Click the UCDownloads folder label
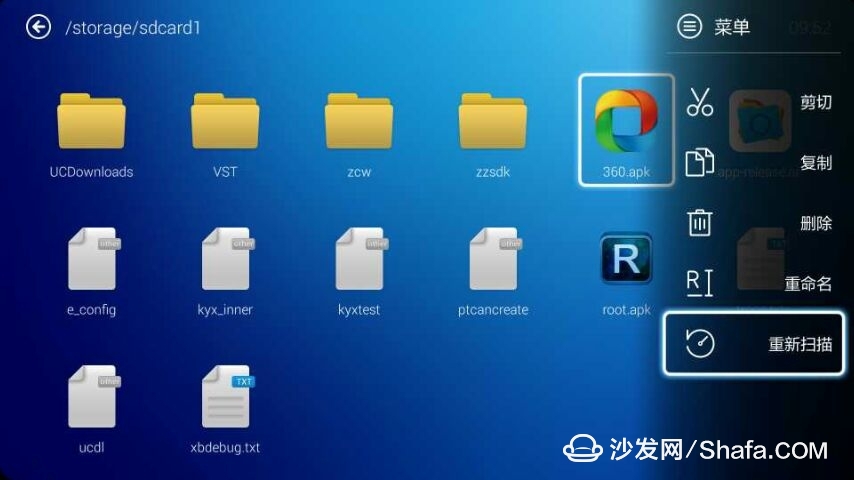Image resolution: width=854 pixels, height=480 pixels. (92, 172)
